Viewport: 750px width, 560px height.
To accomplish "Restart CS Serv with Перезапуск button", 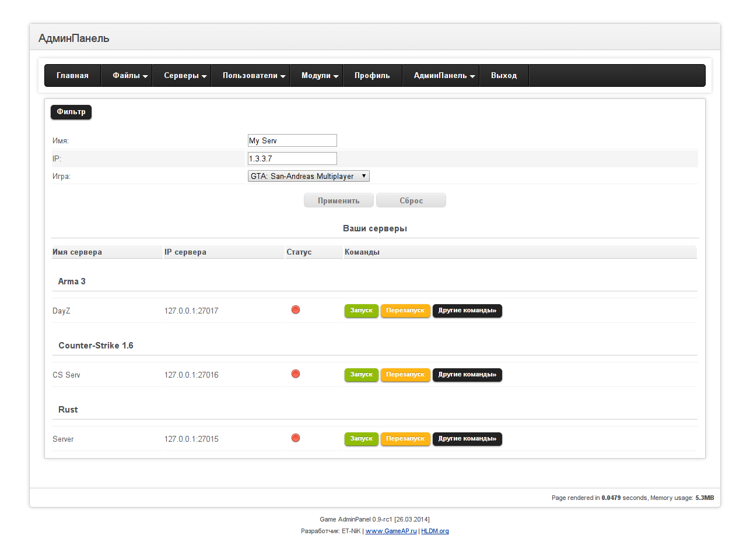I will 405,375.
